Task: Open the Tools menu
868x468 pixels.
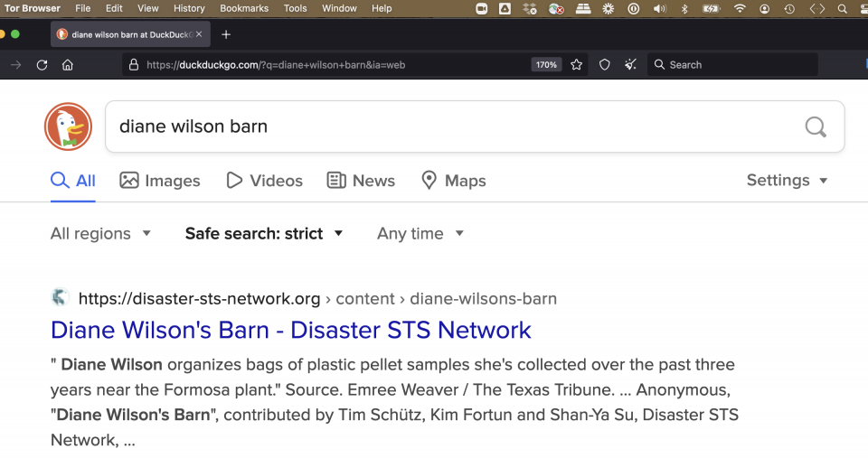Action: click(295, 8)
